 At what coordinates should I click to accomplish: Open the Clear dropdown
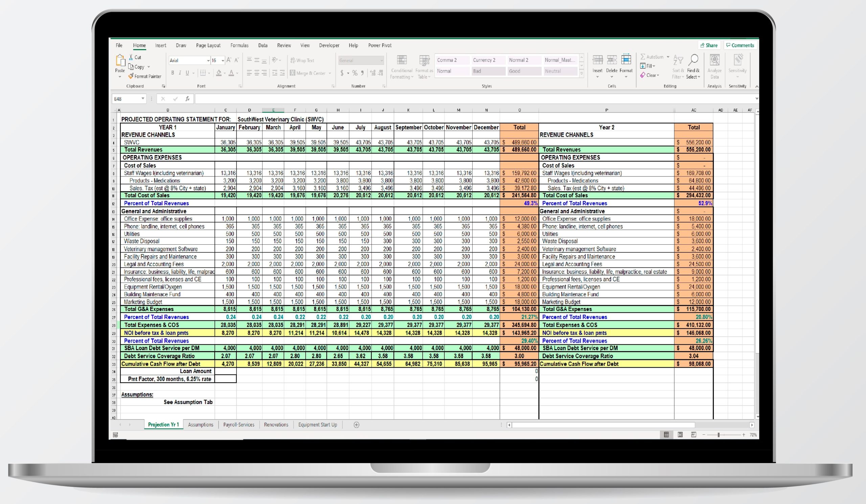[x=649, y=75]
